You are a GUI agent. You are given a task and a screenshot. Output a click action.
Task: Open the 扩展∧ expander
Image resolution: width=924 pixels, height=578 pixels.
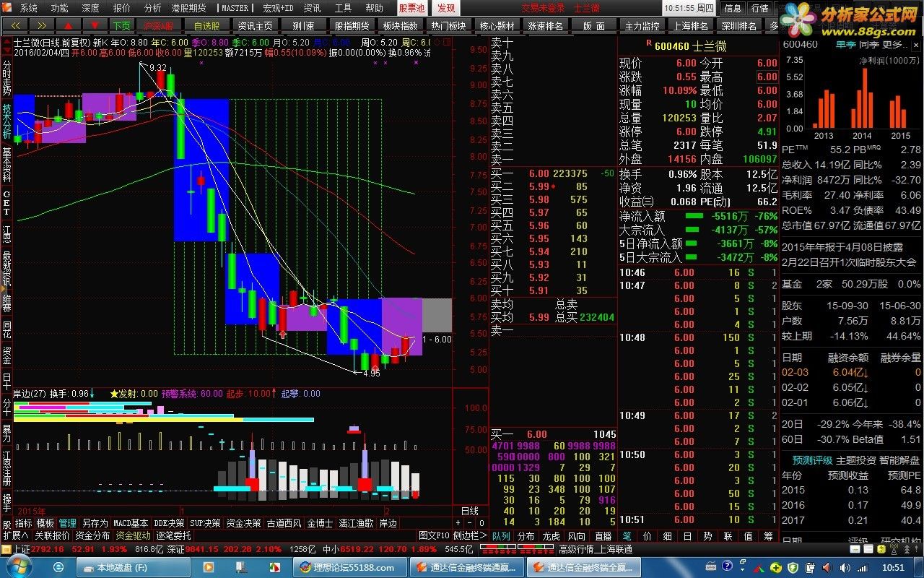pyautogui.click(x=16, y=535)
